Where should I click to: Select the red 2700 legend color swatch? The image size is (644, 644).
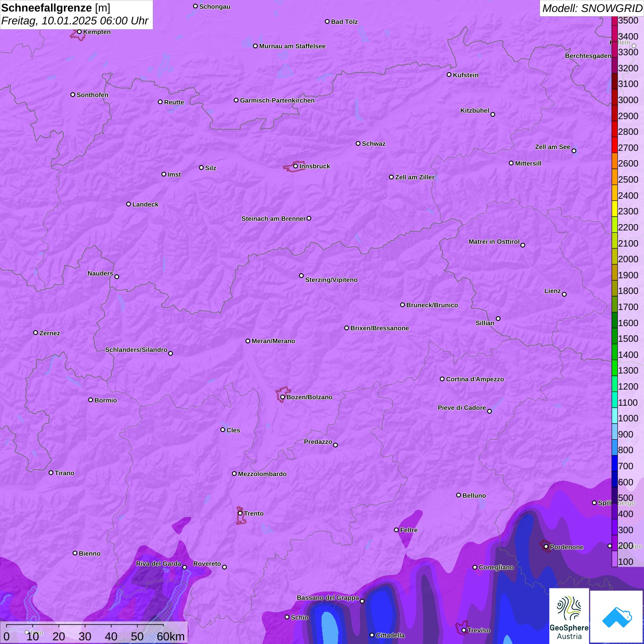pos(615,145)
